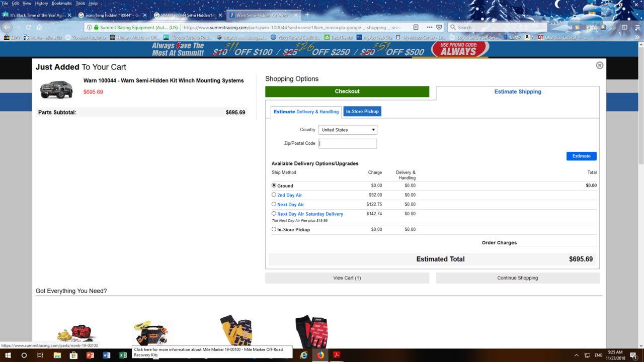Open Adobe Acrobat from taskbar

pyautogui.click(x=337, y=355)
